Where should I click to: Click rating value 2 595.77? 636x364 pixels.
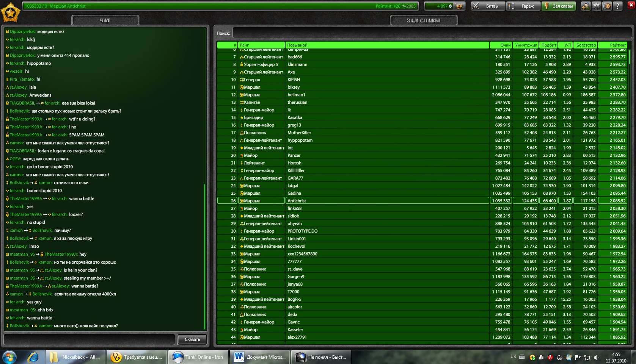617,57
